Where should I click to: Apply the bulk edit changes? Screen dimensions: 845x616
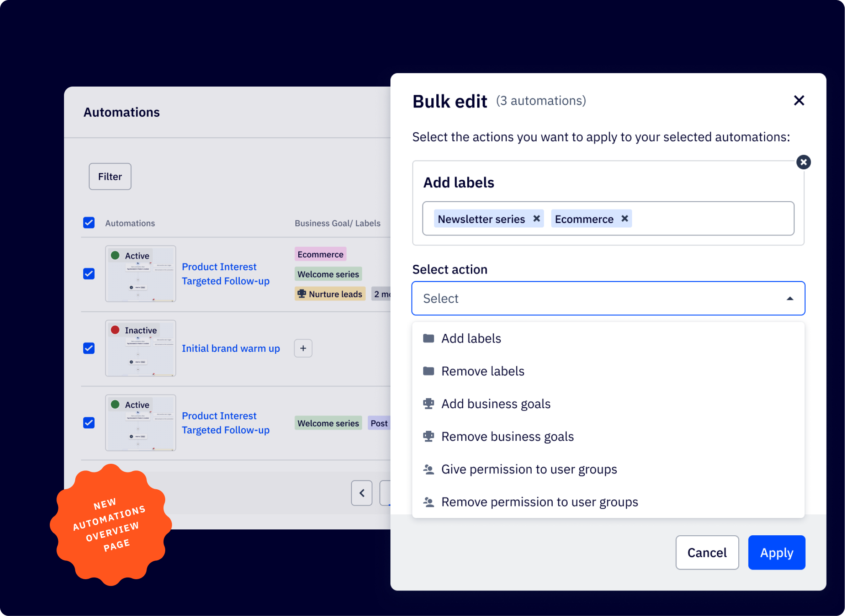776,552
